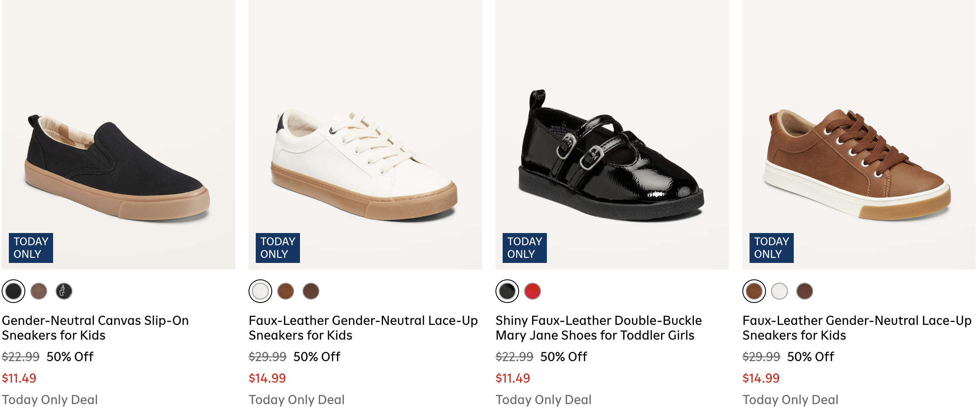Pick the patterned dark swatch for Slip-On

64,291
